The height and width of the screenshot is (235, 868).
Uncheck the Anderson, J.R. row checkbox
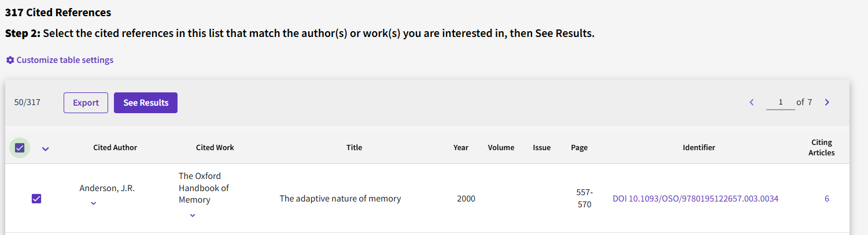pyautogui.click(x=36, y=199)
